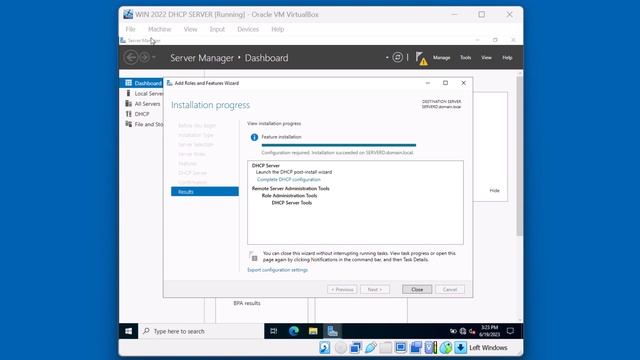Screen dimensions: 640x360
Task: Open File Explorer from taskbar
Action: tap(313, 331)
